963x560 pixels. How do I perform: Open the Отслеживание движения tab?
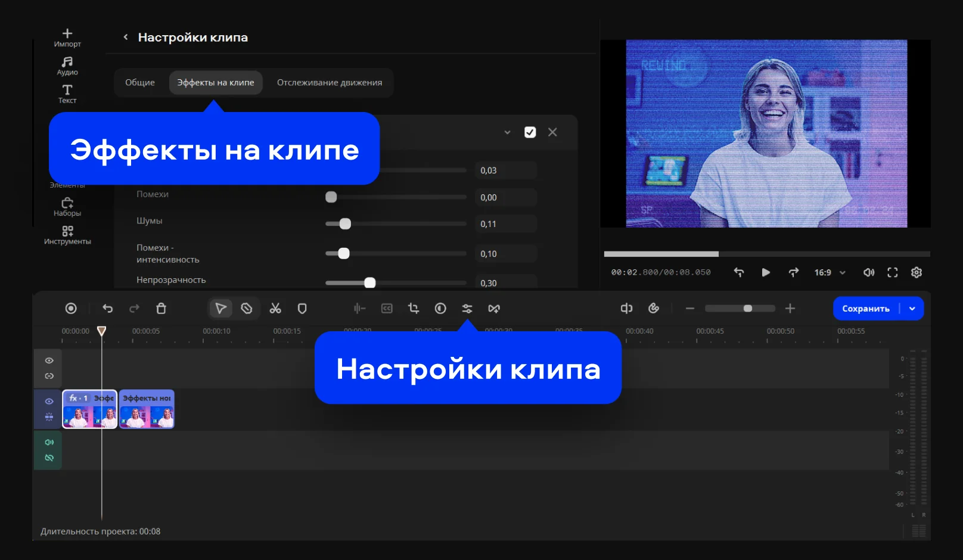[330, 83]
